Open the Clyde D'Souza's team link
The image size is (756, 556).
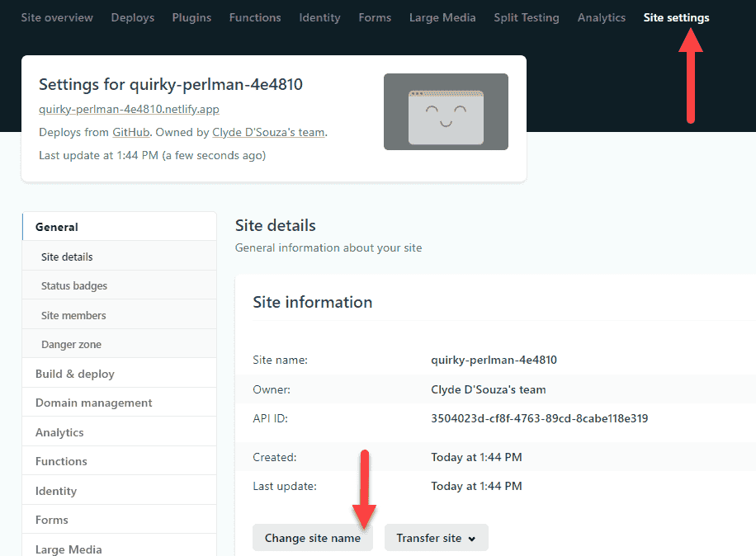[268, 133]
